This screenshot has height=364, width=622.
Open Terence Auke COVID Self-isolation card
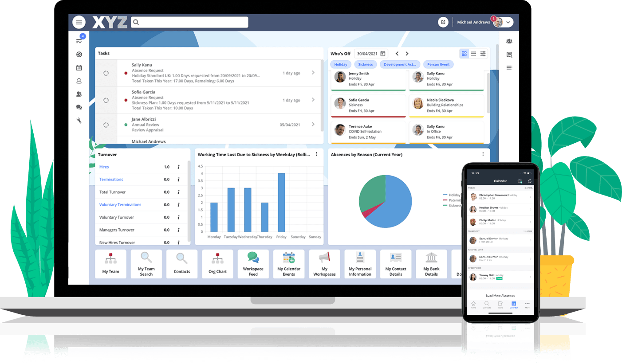coord(369,133)
